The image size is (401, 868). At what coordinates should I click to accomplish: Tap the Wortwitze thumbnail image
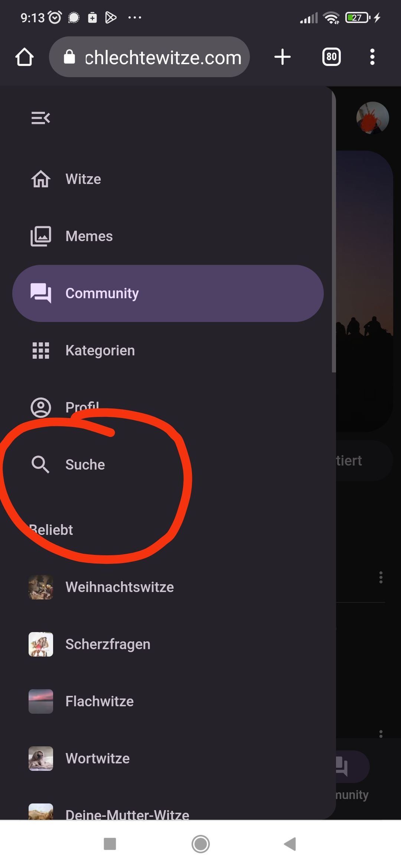(41, 759)
